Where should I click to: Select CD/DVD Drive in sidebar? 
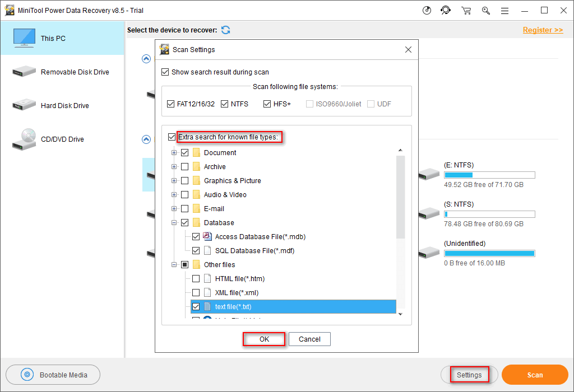(62, 139)
